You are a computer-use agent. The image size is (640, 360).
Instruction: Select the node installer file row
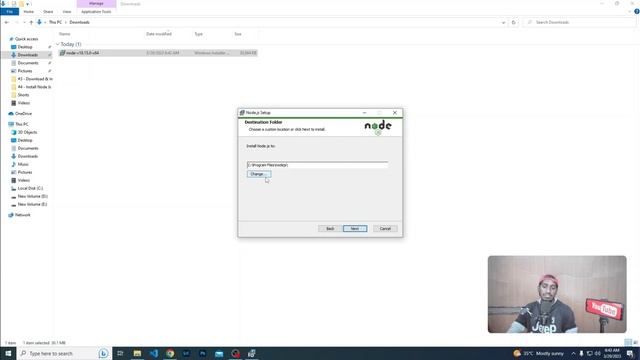[158, 53]
